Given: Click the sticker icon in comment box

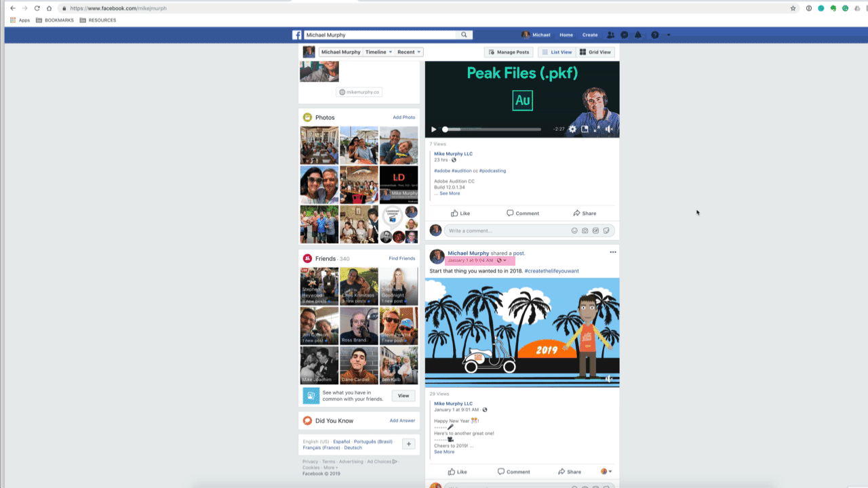Looking at the screenshot, I should [x=607, y=230].
